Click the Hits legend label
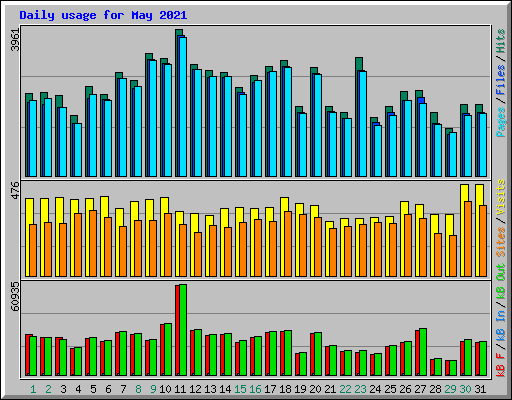 coord(501,41)
